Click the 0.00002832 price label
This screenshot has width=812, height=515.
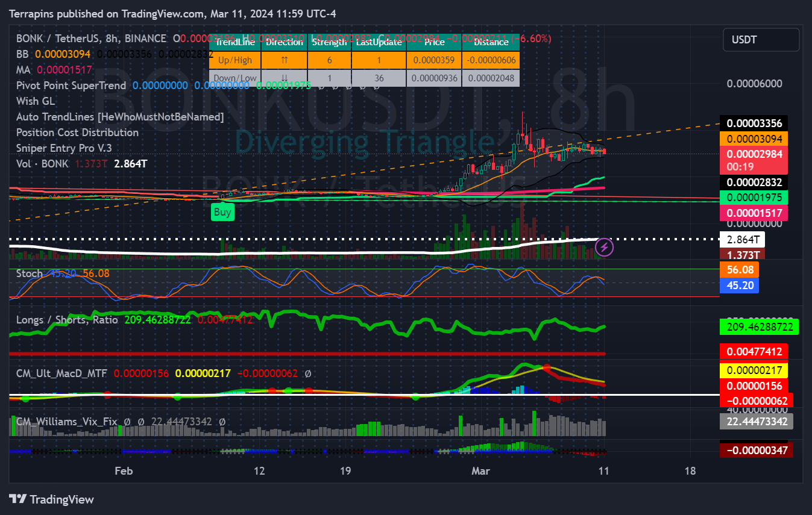point(754,182)
